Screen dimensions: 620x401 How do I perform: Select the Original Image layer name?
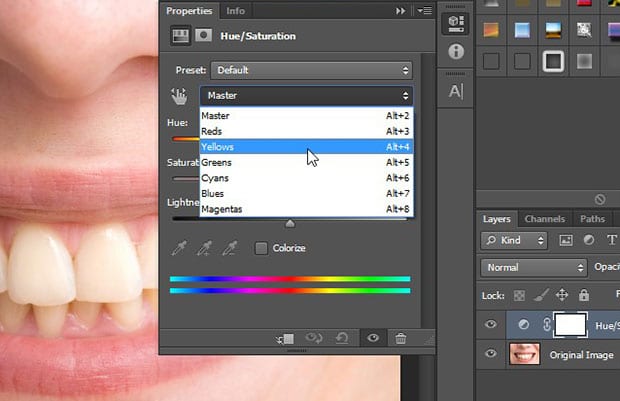[x=581, y=355]
